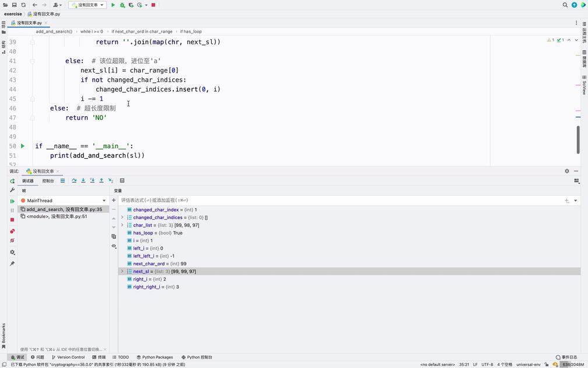This screenshot has height=368, width=588.
Task: Click universal-env interpreter in status bar
Action: [x=528, y=364]
